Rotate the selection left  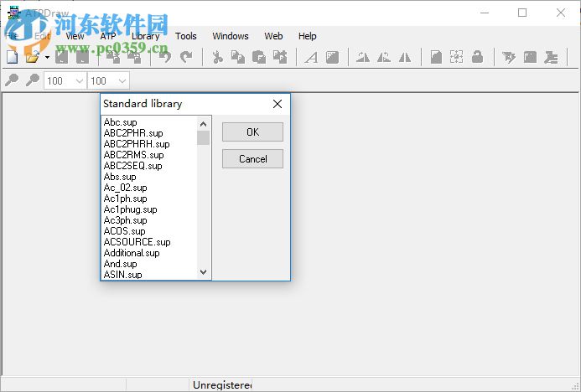(x=363, y=57)
